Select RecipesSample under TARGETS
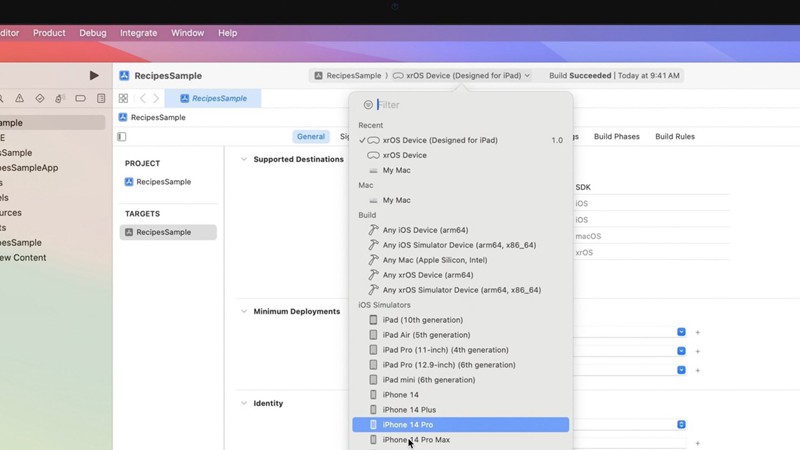 point(168,232)
